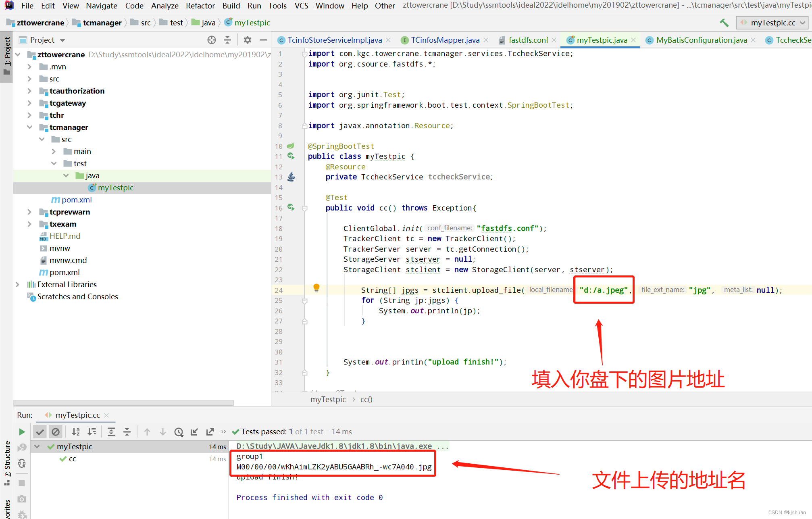Image resolution: width=812 pixels, height=519 pixels.
Task: Click the cc() breadcrumb in editor footer
Action: click(x=366, y=399)
